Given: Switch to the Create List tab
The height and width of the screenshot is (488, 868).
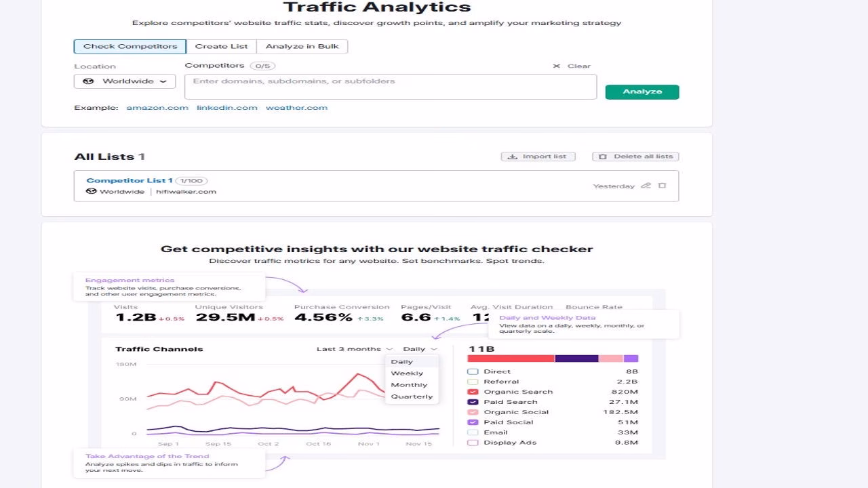Looking at the screenshot, I should pos(222,46).
